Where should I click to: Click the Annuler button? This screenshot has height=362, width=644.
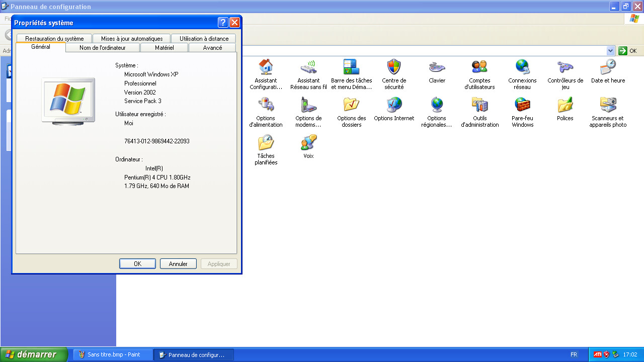[178, 264]
